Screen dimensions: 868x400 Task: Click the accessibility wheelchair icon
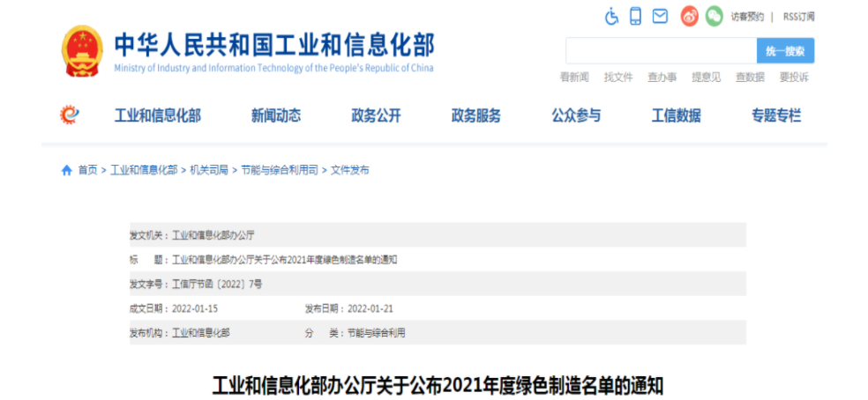pyautogui.click(x=611, y=17)
